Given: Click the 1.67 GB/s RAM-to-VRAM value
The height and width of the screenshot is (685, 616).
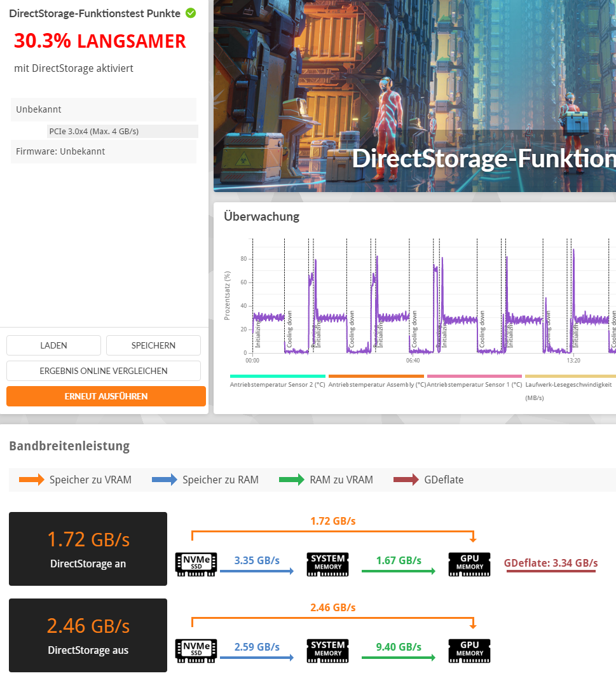Looking at the screenshot, I should tap(399, 560).
